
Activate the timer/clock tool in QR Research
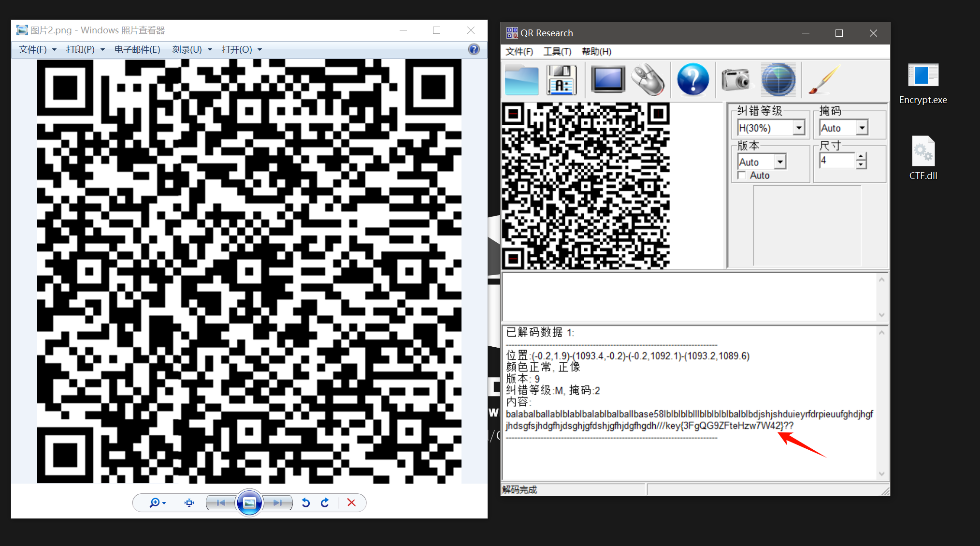pos(778,80)
